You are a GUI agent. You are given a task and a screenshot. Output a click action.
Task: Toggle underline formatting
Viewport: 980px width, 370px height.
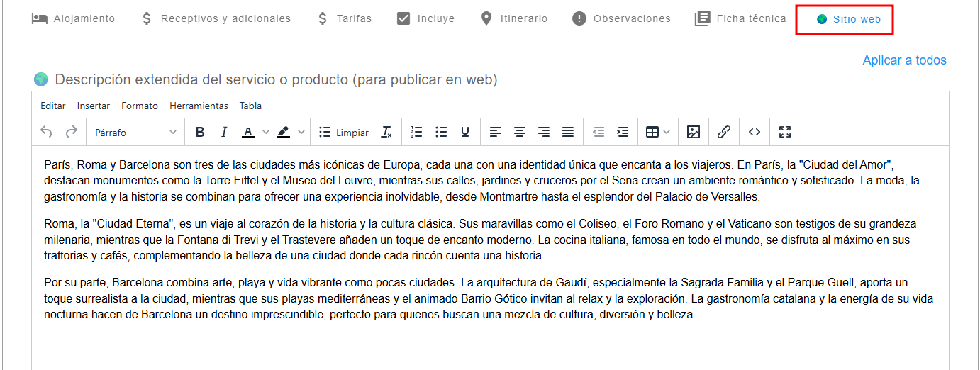[x=465, y=132]
